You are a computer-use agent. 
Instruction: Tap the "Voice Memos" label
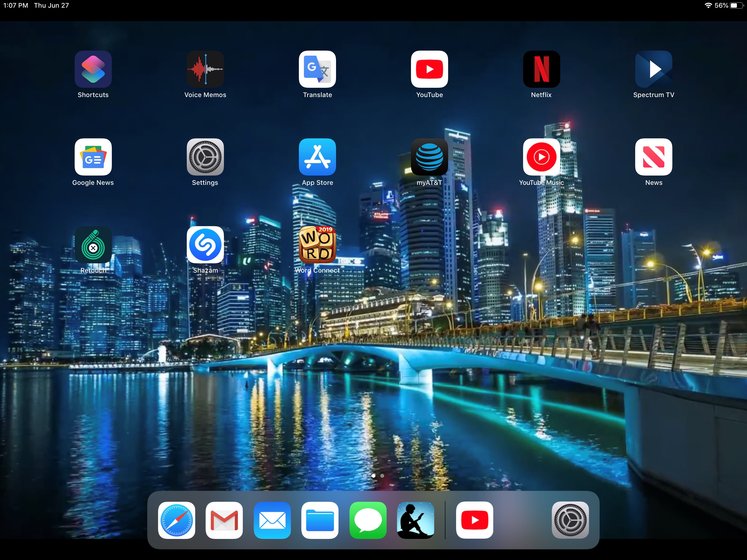[x=205, y=95]
